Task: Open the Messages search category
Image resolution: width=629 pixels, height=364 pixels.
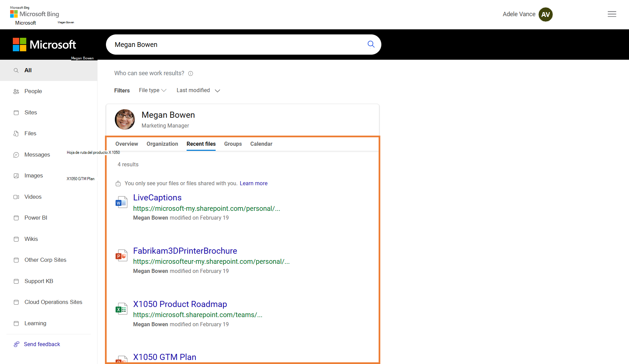Action: click(x=37, y=155)
